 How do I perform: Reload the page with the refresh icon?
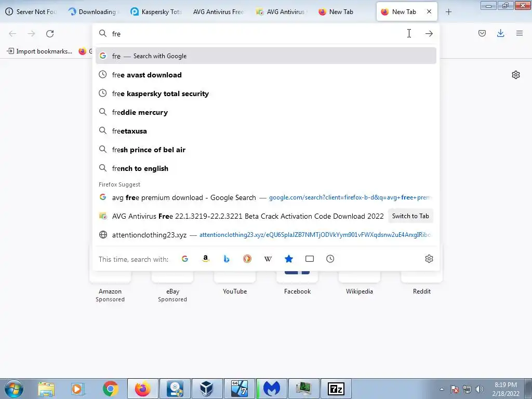(x=50, y=34)
